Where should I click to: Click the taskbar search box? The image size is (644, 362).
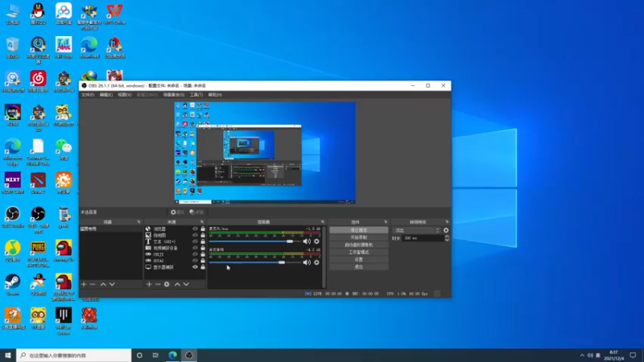[74, 356]
